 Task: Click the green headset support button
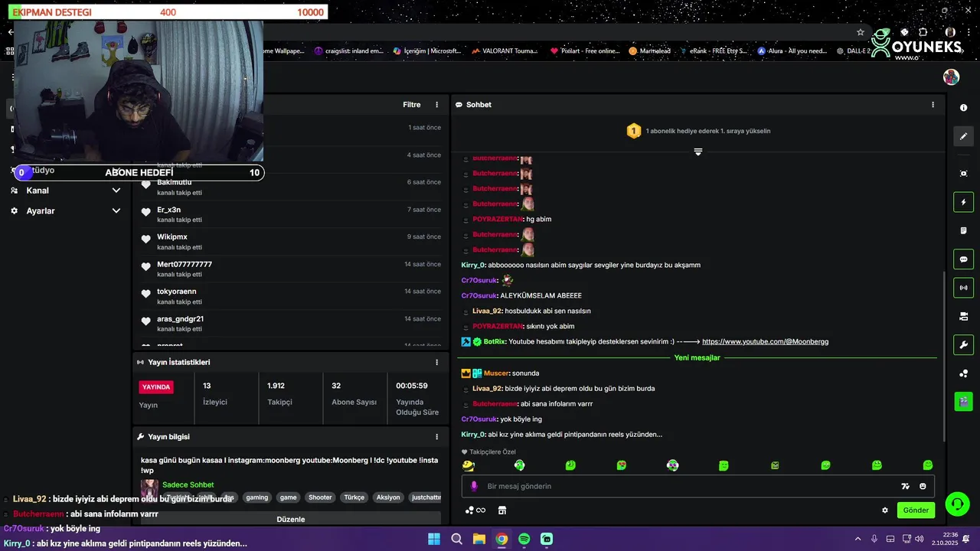[x=956, y=504]
